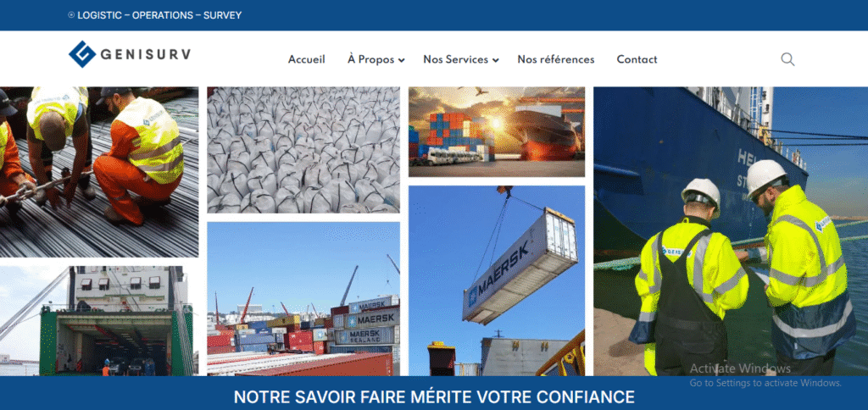The width and height of the screenshot is (868, 410).
Task: Expand the À Propos dropdown chevron
Action: [401, 60]
